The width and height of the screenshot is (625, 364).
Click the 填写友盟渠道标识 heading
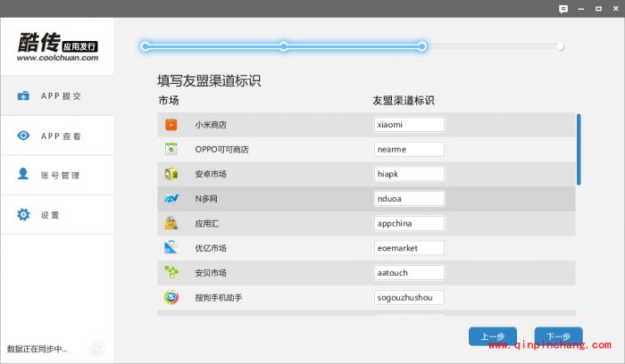coord(209,81)
